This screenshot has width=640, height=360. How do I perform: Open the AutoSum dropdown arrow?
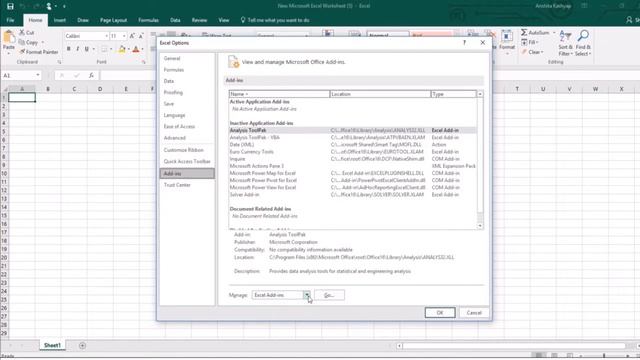[x=554, y=33]
